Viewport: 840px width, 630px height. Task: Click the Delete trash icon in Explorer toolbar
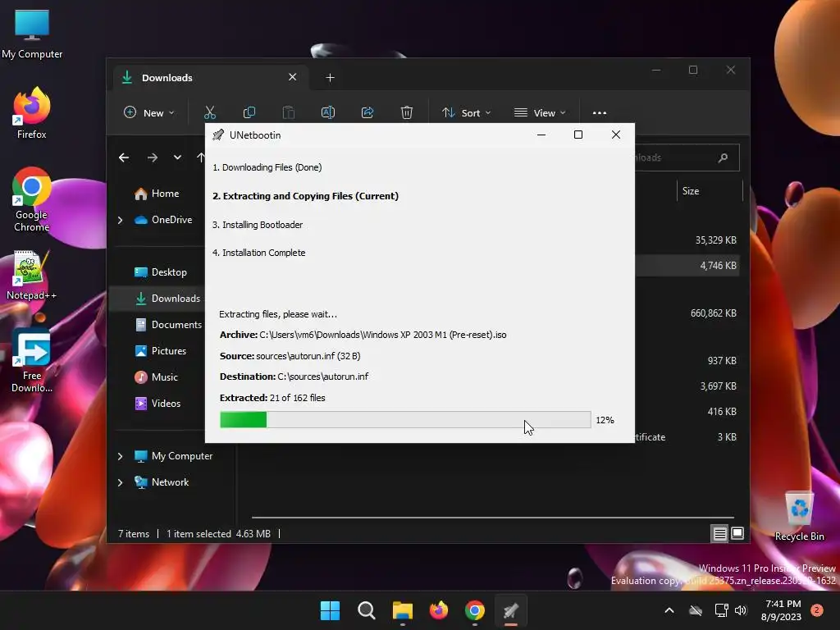[x=407, y=112]
